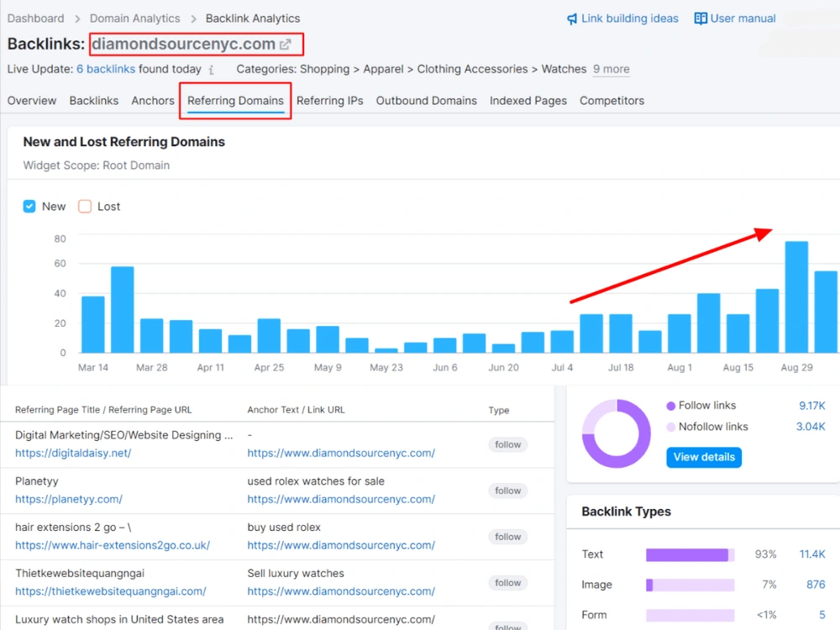
Task: Click the Image backlink type bar
Action: 690,585
